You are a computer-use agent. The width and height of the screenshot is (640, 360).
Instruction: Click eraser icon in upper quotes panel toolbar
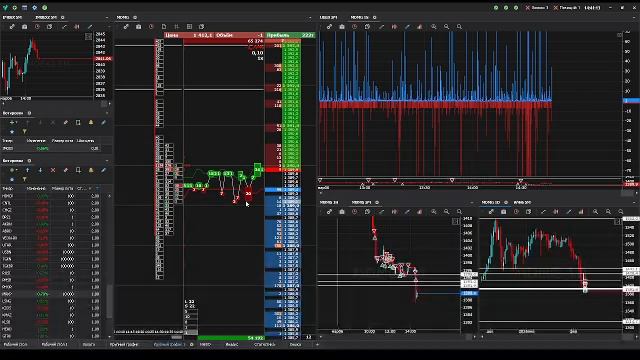65,122
